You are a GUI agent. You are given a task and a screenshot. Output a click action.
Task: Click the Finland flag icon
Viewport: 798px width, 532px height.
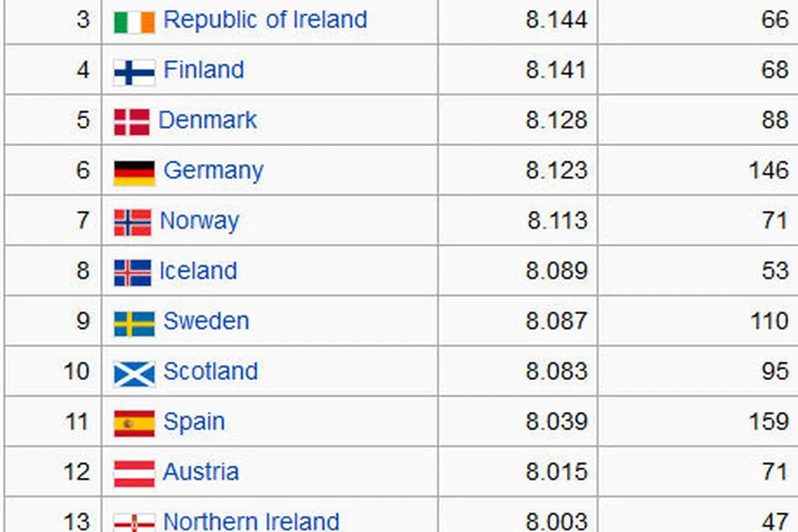click(x=135, y=71)
